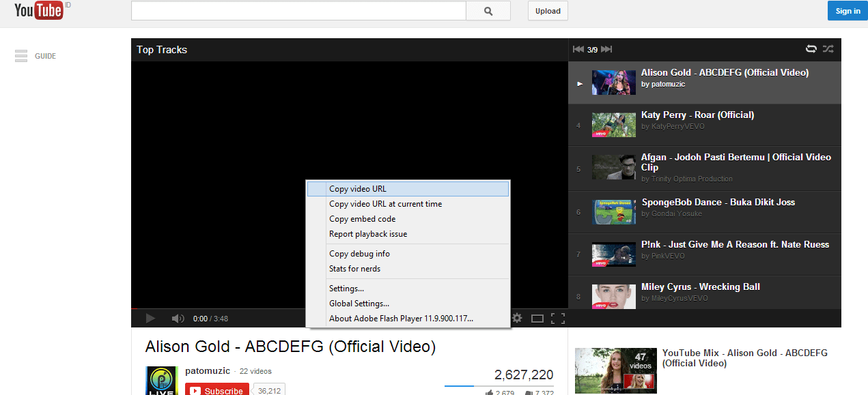Choose Copy video URL at current time

click(x=408, y=204)
